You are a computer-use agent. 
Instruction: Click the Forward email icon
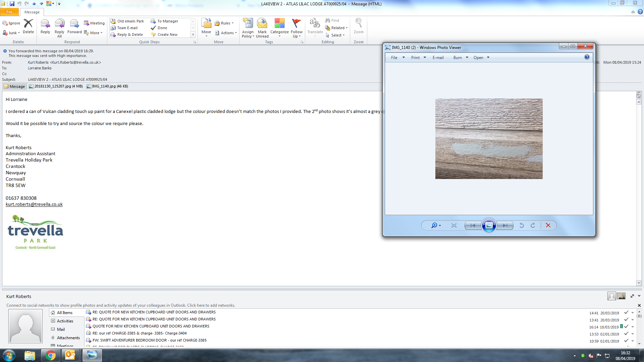click(x=74, y=26)
